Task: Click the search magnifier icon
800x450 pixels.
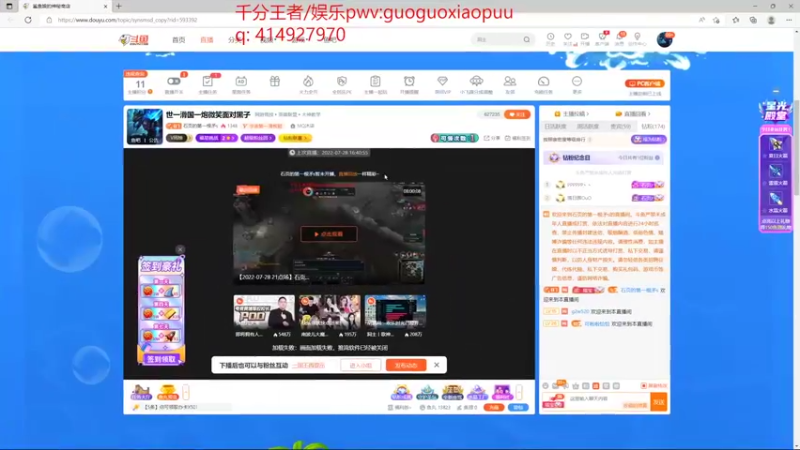Action: click(527, 39)
